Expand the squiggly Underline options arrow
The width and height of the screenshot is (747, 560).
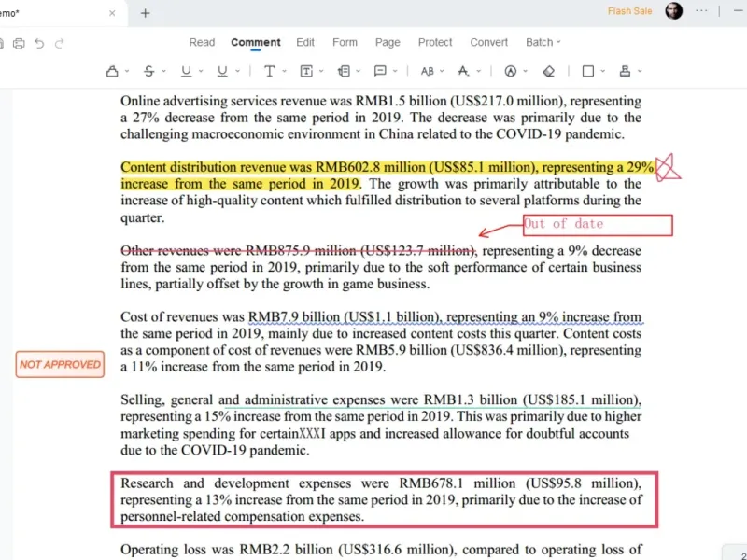(237, 72)
